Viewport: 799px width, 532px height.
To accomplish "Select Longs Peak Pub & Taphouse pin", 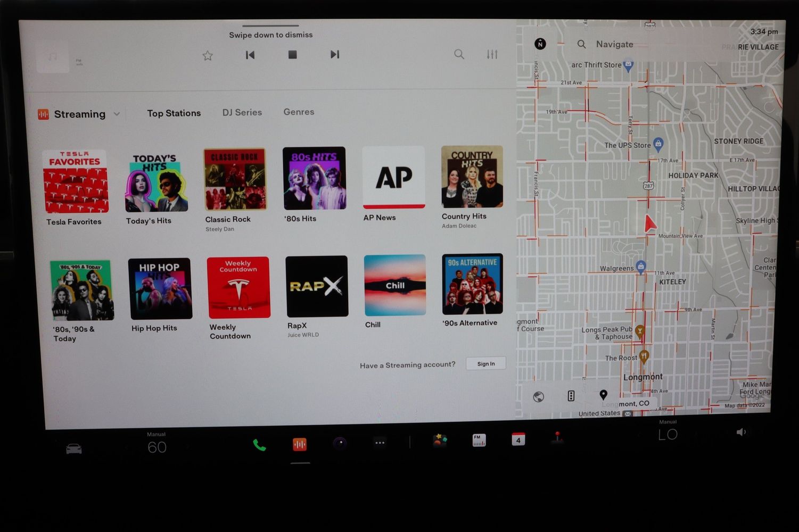I will pos(640,332).
